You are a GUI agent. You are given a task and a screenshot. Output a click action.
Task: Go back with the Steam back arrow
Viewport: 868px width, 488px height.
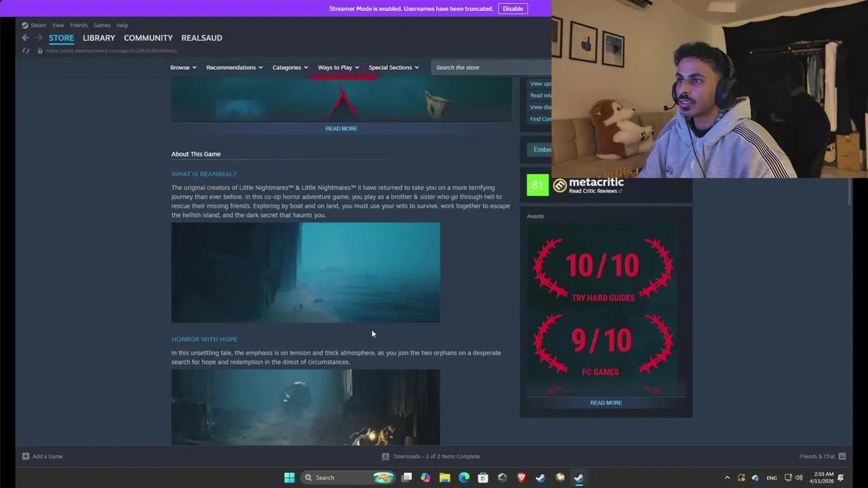pos(25,38)
